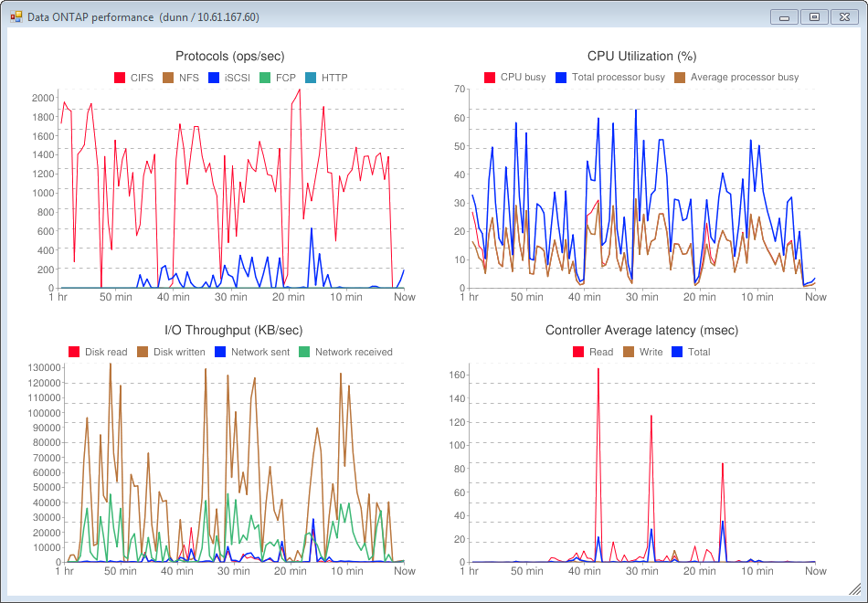The image size is (868, 603).
Task: Select Average processor busy legend item
Action: 744,78
